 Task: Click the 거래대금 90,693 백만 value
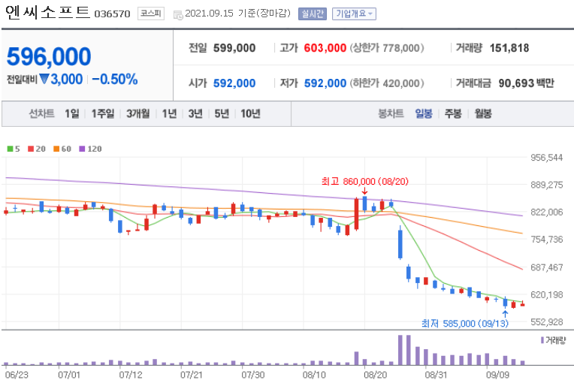pyautogui.click(x=527, y=83)
